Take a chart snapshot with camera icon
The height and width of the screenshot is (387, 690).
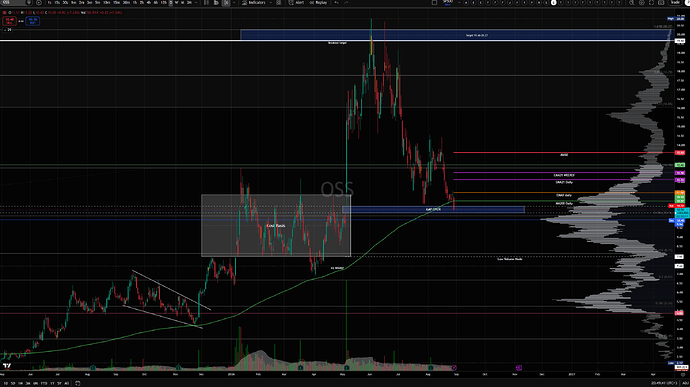click(x=661, y=3)
